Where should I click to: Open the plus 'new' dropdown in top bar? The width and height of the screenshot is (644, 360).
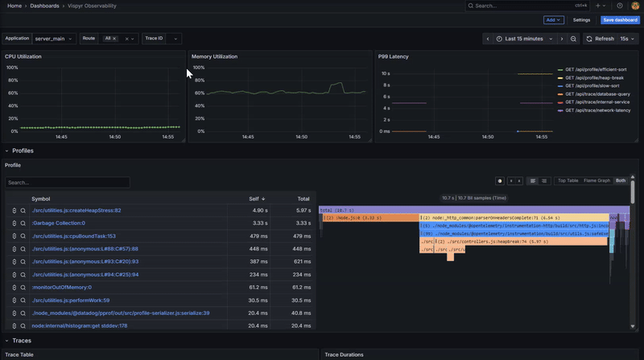[x=601, y=6]
